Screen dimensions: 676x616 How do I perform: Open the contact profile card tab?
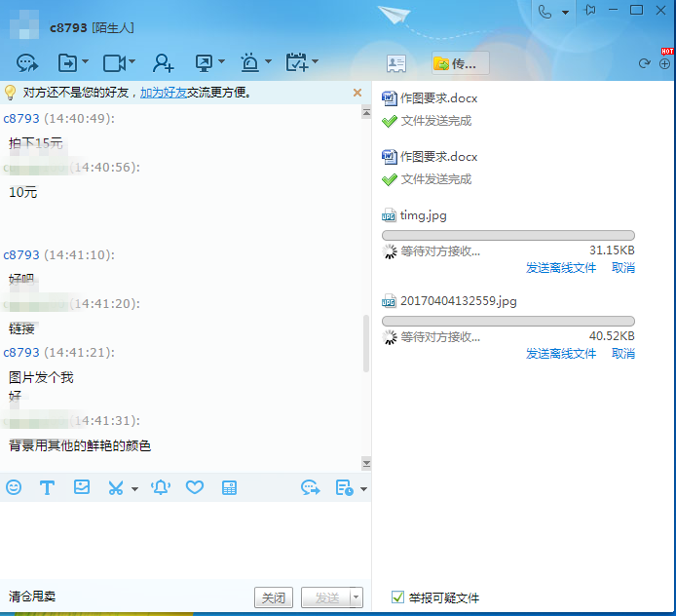tap(395, 63)
